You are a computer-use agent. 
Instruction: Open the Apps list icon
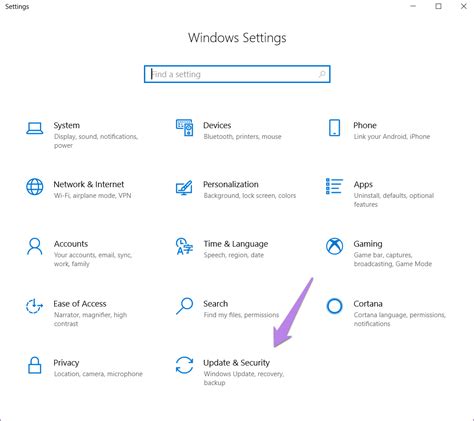point(334,186)
